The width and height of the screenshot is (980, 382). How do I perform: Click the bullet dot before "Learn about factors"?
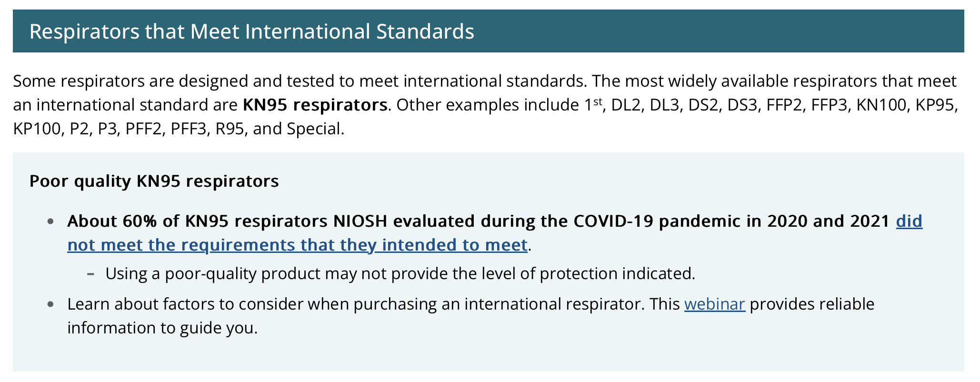point(50,304)
